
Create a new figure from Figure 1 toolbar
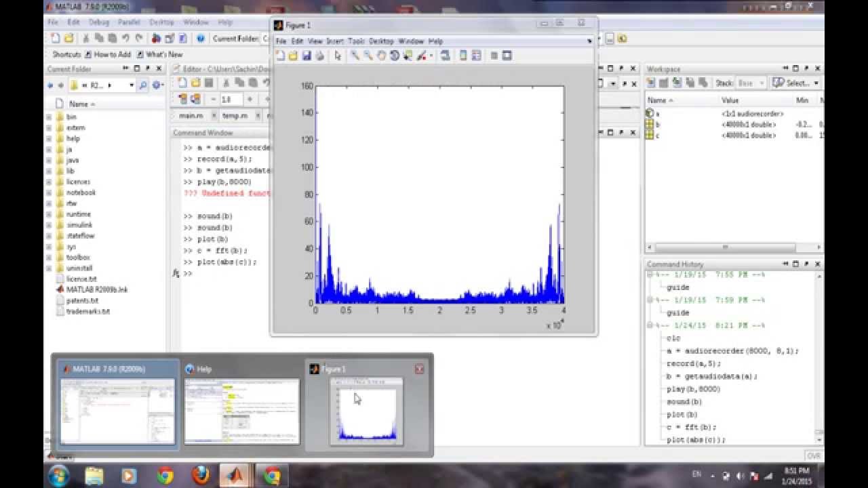[x=281, y=56]
